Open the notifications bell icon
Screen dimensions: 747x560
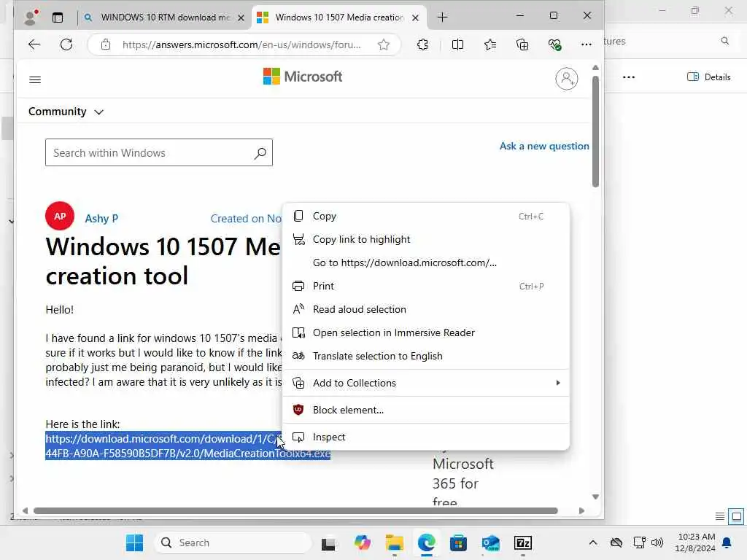coord(727,542)
